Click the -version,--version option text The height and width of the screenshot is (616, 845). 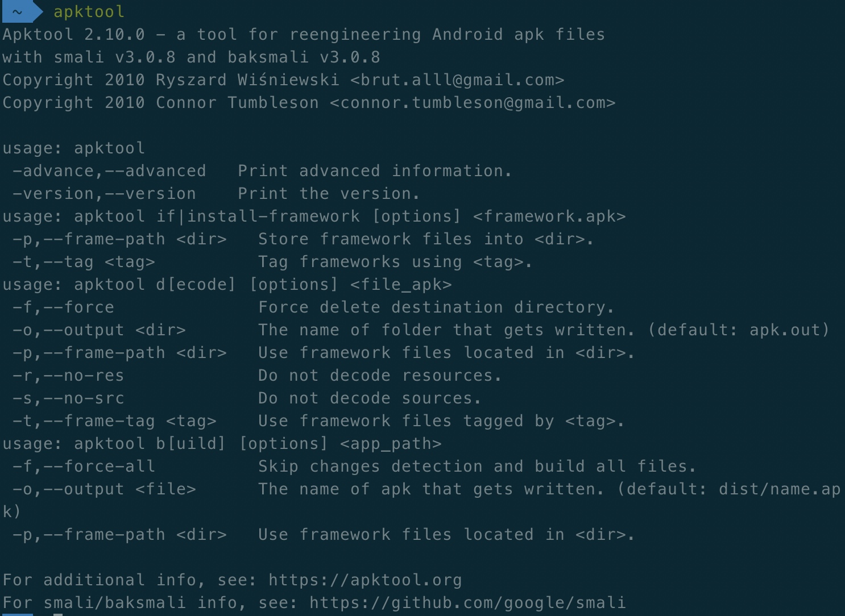coord(104,194)
